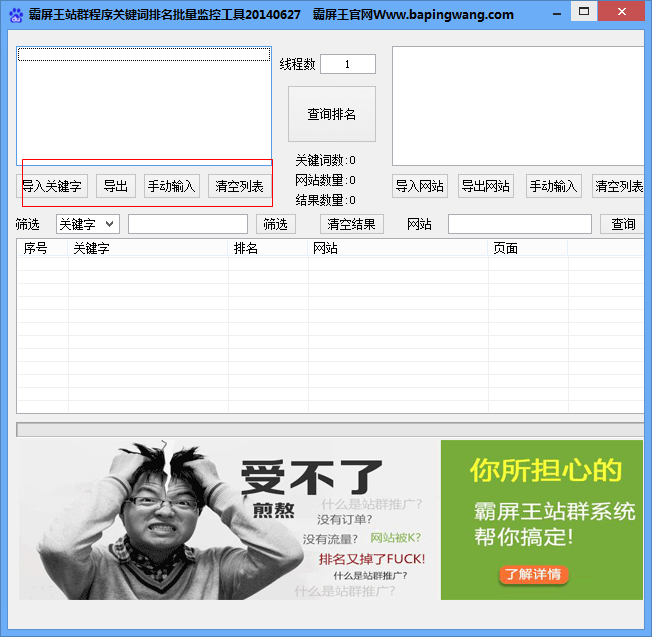Click the 关键字 column header
The height and width of the screenshot is (637, 652).
[148, 248]
